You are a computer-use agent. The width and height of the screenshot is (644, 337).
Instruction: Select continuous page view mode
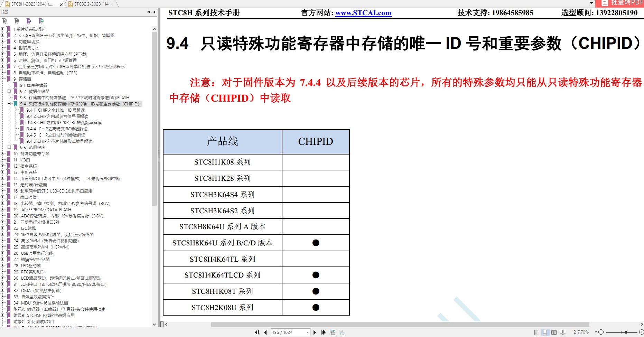point(545,332)
